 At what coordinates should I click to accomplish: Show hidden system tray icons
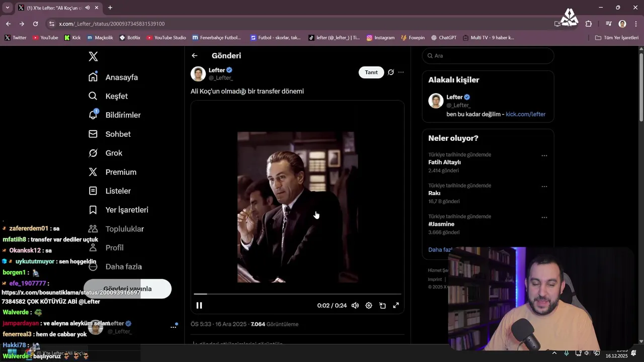pyautogui.click(x=554, y=353)
